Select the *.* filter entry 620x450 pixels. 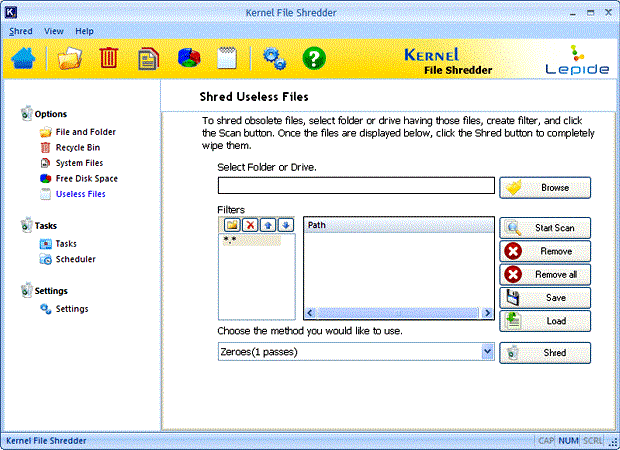click(251, 240)
